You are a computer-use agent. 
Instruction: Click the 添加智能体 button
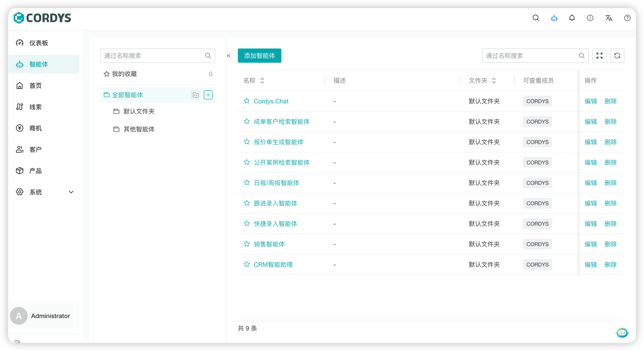(259, 56)
